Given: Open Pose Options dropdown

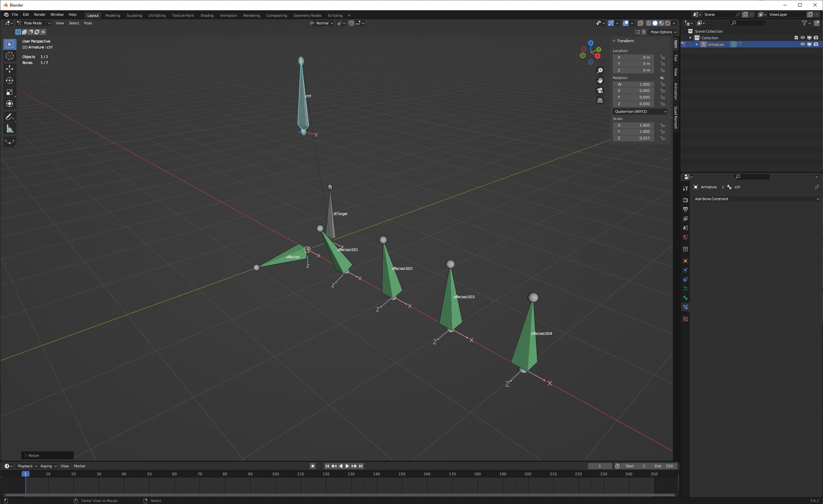Looking at the screenshot, I should point(663,32).
